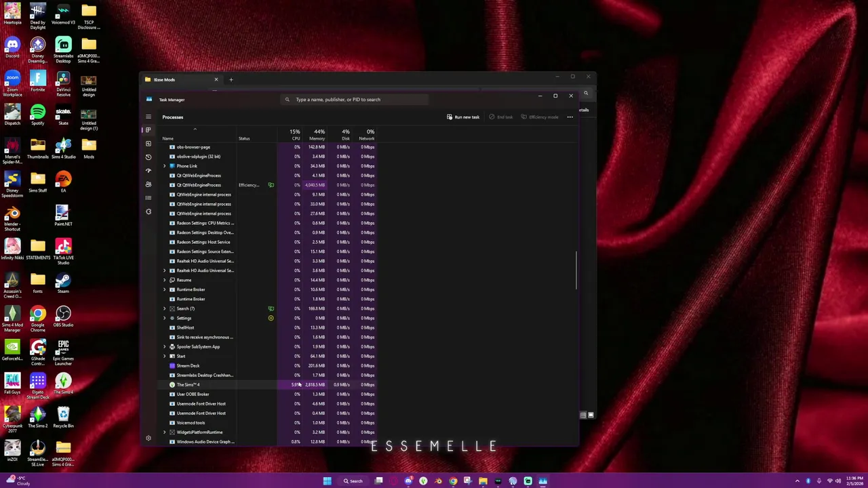Open the Spotify desktop shortcut

(x=38, y=115)
